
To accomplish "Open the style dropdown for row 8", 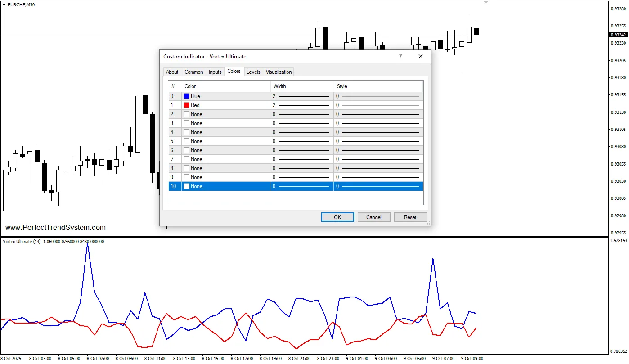I will pyautogui.click(x=378, y=168).
